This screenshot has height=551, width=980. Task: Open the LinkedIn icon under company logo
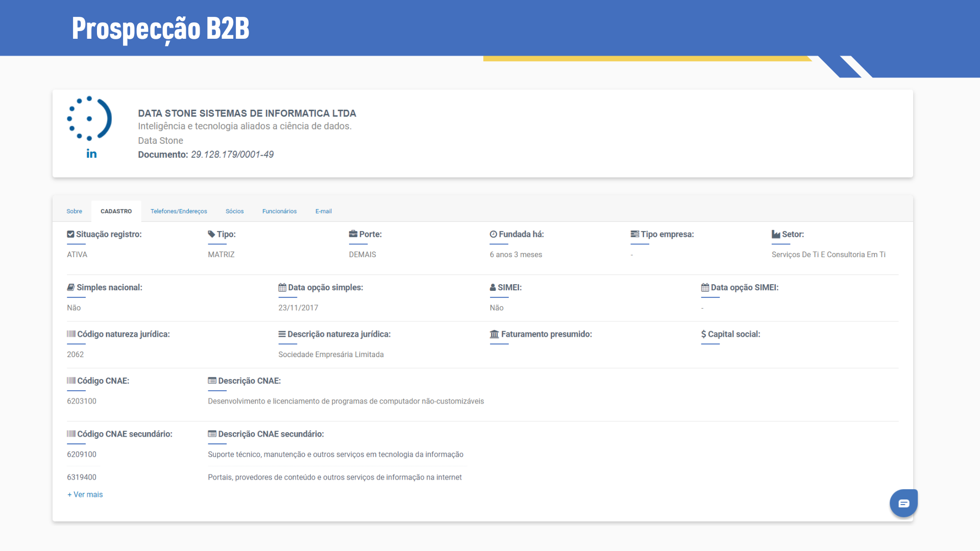pos(91,154)
